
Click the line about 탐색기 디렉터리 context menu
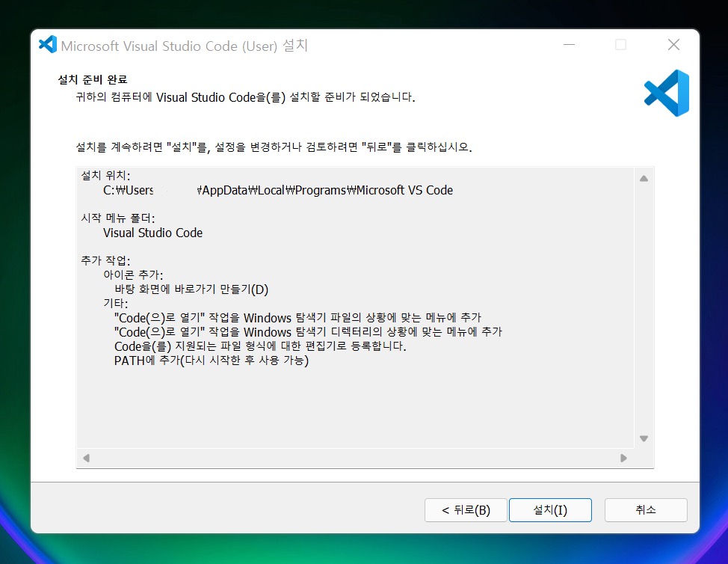click(x=308, y=332)
